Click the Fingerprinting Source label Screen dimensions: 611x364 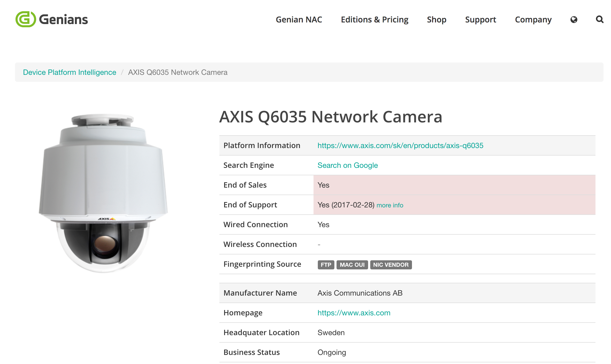point(262,264)
